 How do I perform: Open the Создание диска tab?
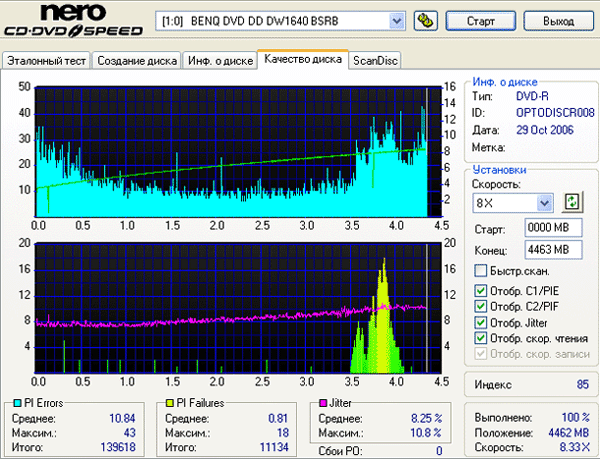point(138,61)
